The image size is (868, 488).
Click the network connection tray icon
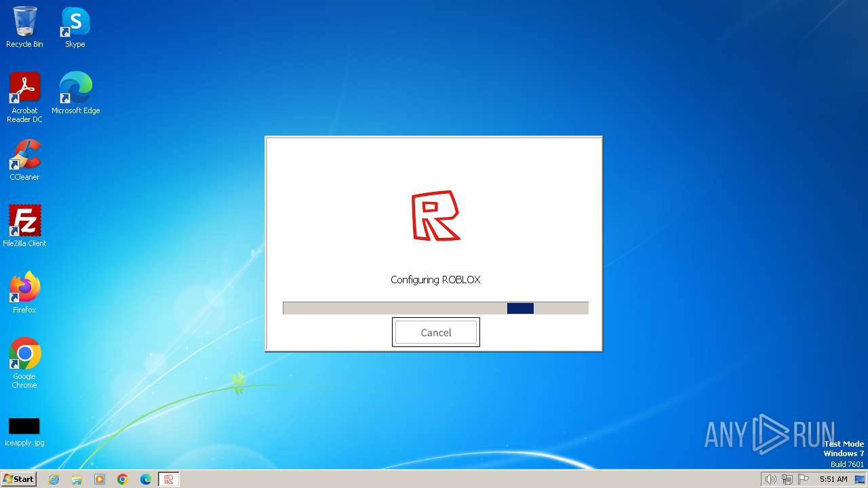[787, 479]
